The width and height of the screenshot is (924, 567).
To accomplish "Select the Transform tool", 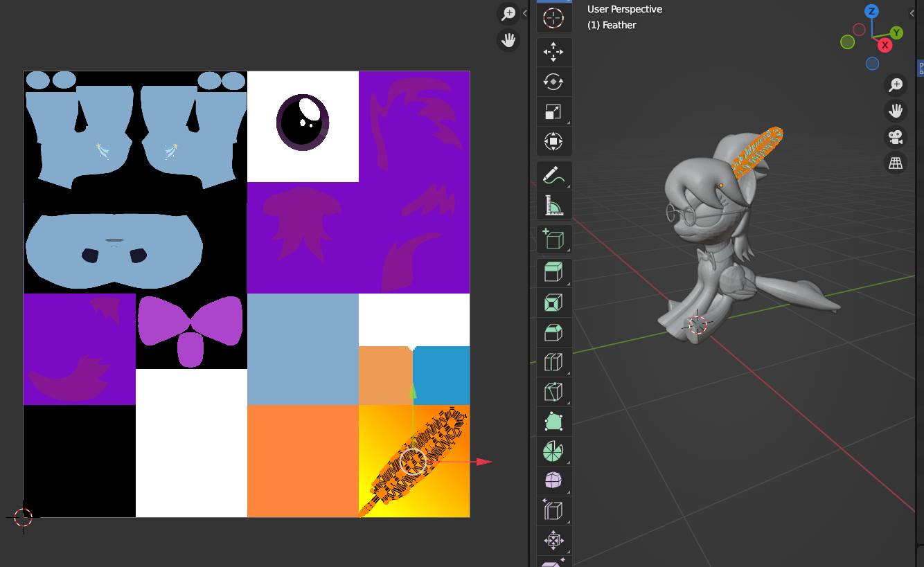I will pyautogui.click(x=553, y=141).
